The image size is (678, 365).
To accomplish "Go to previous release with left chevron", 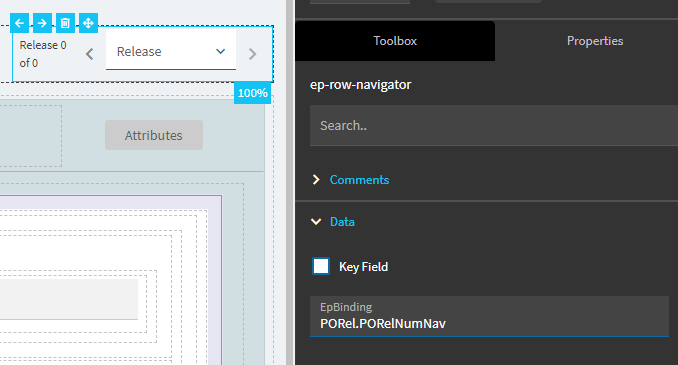I will coord(90,54).
